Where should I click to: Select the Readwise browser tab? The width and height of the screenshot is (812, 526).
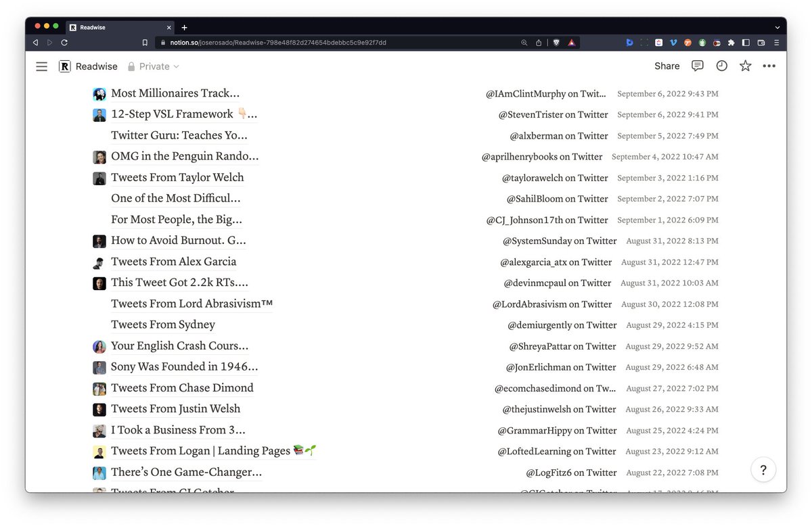click(x=120, y=28)
